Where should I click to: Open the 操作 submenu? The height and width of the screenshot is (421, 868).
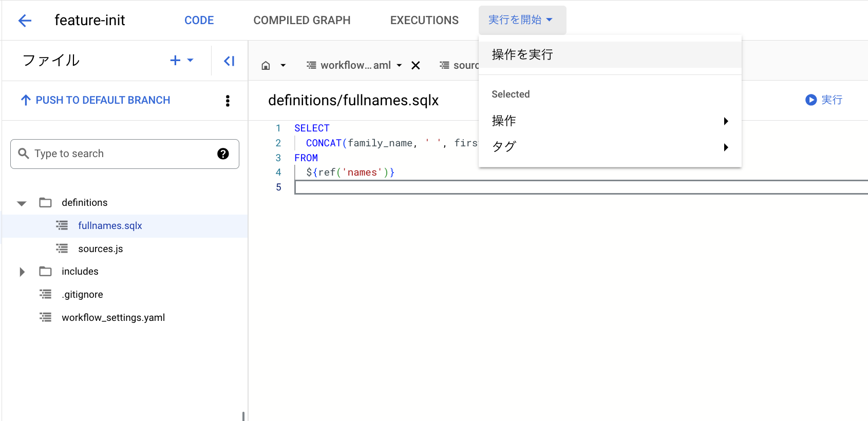click(610, 121)
